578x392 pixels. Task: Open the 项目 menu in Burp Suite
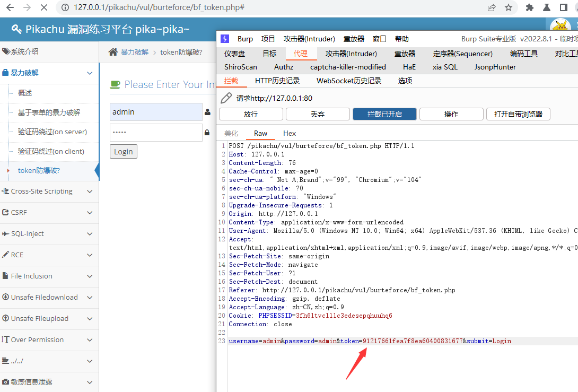point(268,39)
